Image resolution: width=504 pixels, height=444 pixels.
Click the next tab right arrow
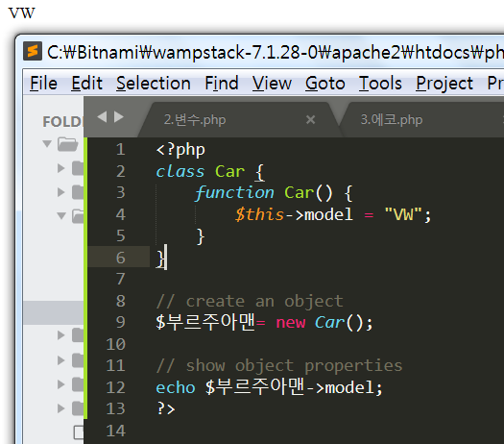coord(119,117)
